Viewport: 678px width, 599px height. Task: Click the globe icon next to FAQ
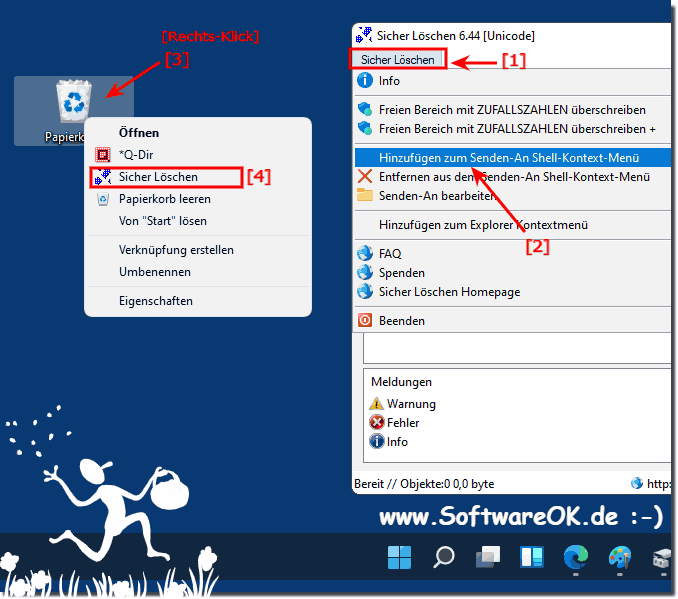tap(365, 253)
